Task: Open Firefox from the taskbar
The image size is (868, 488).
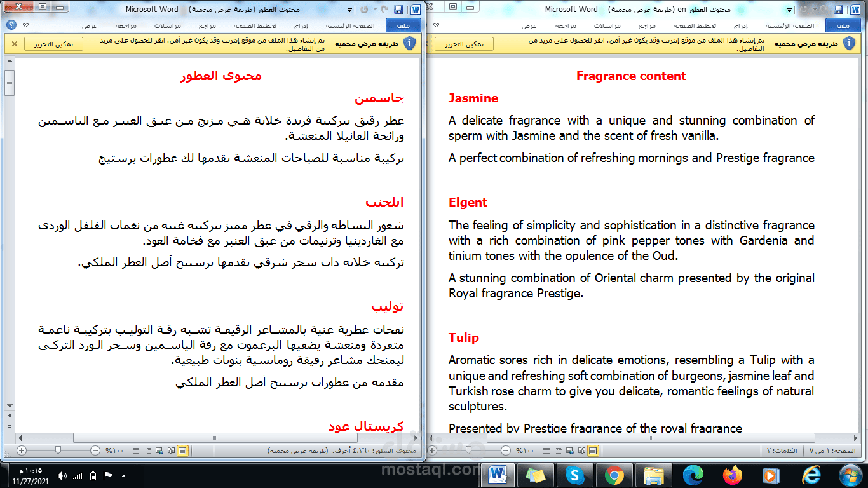Action: (x=732, y=475)
